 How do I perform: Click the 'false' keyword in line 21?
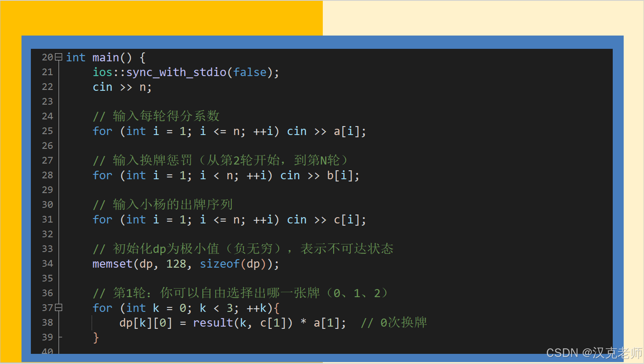[x=250, y=72]
